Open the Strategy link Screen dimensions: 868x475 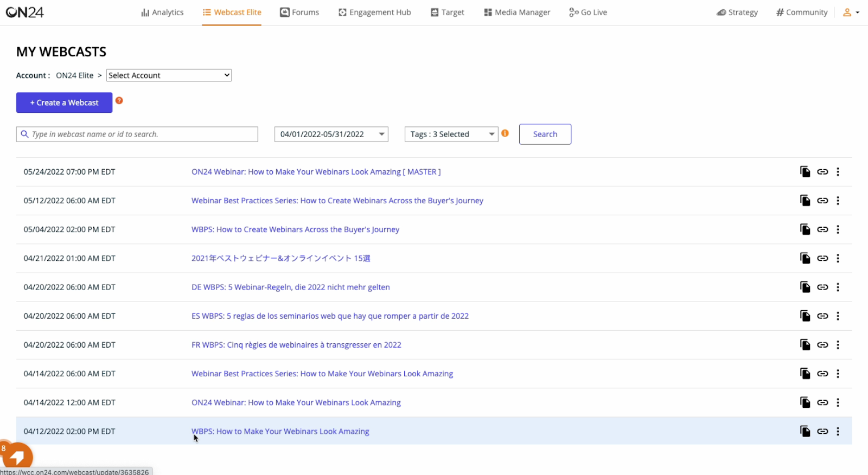tap(737, 12)
